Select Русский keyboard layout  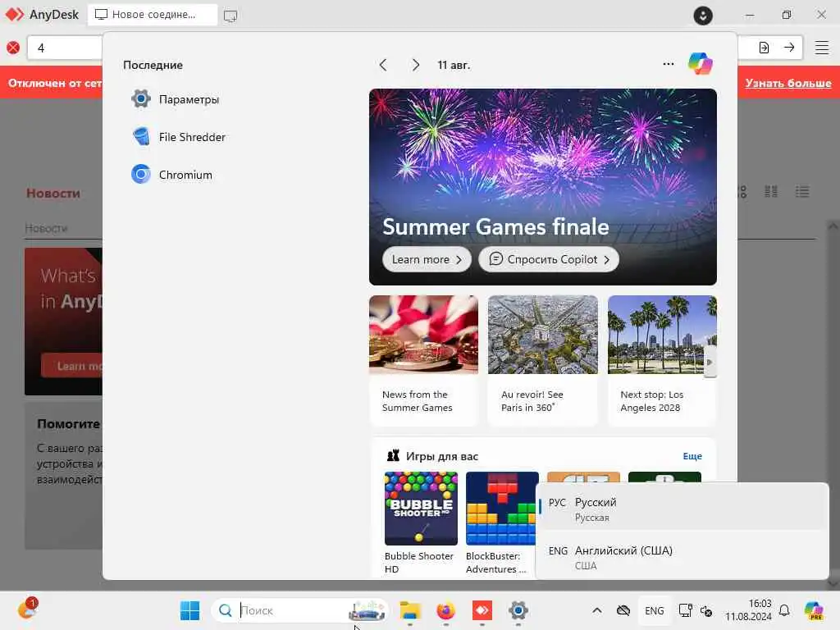[x=682, y=509]
